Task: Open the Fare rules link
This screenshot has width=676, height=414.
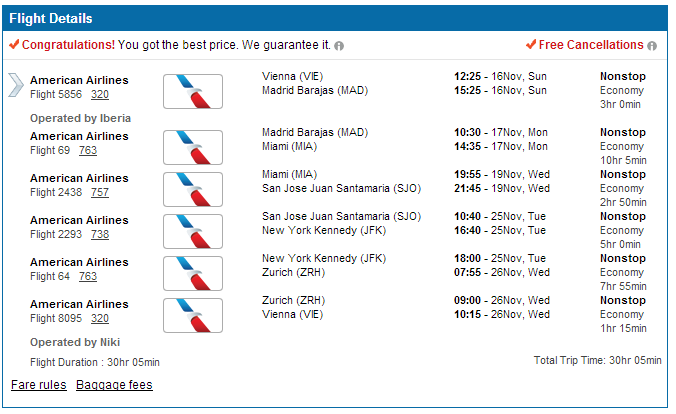Action: [x=39, y=385]
